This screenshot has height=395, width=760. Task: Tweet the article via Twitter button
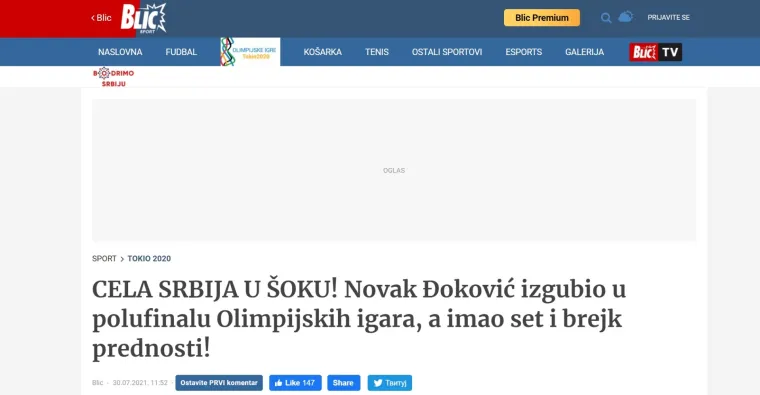390,383
